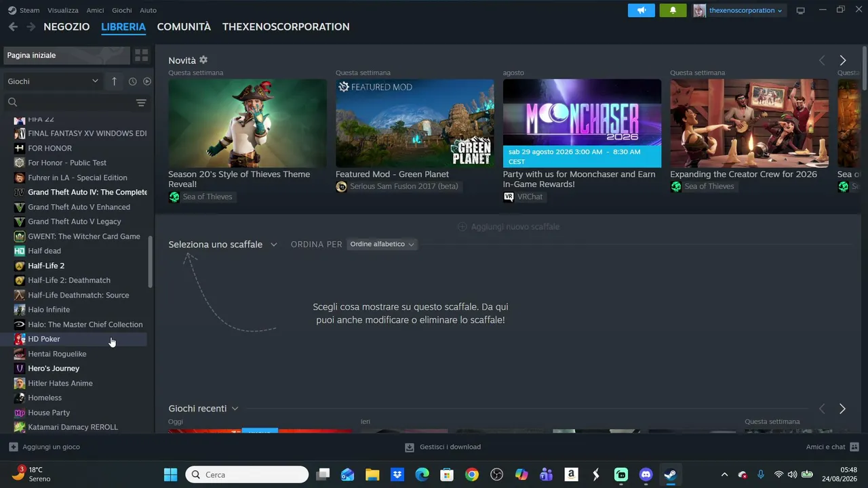Screen dimensions: 868x488
Task: Select House Party in the game list
Action: pos(81,413)
